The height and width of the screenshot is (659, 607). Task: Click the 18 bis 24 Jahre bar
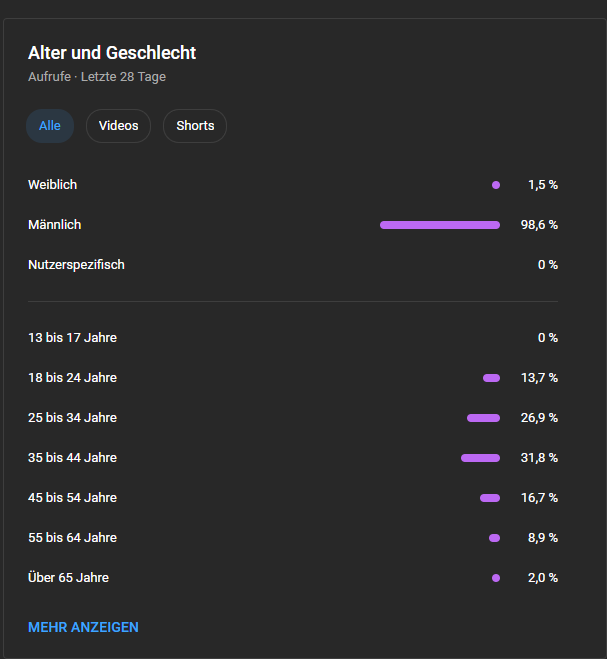pos(491,378)
